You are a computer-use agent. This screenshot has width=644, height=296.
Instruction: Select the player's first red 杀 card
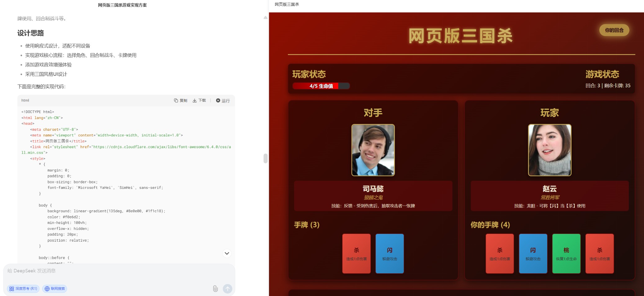click(x=499, y=254)
